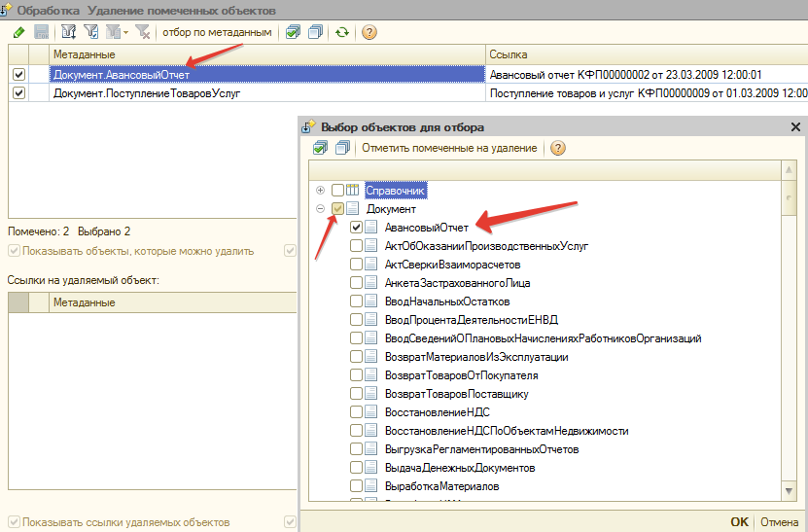The image size is (808, 532).
Task: Click the tree list vertical scrollbar
Action: (790, 340)
